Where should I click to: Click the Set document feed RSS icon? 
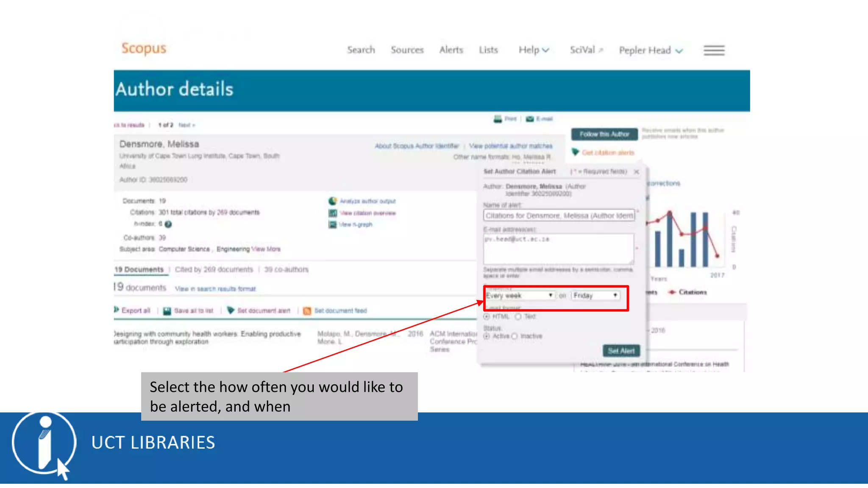click(307, 311)
